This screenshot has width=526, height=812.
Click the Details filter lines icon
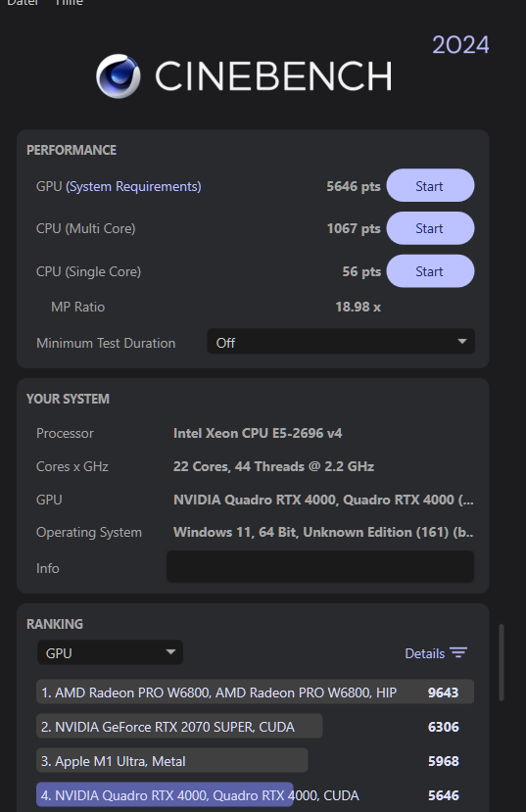(458, 653)
